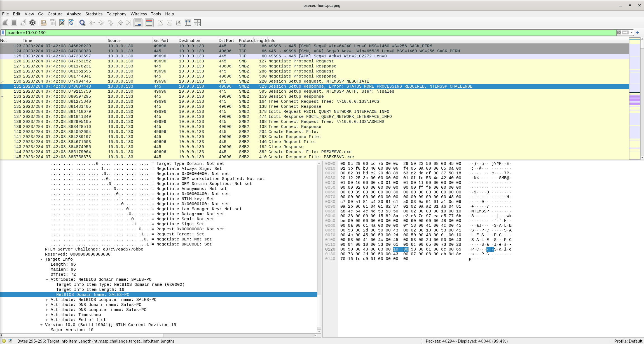The width and height of the screenshot is (644, 344).
Task: Open Go to specified packet
Action: coord(110,23)
